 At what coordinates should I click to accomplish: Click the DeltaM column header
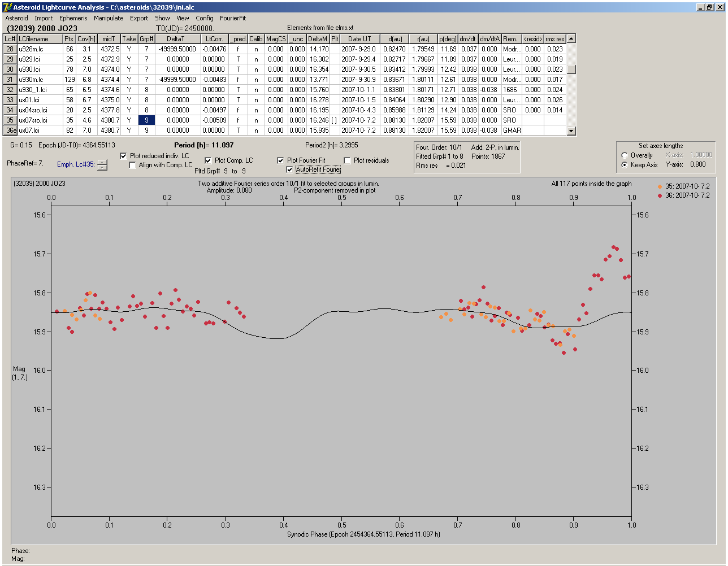pos(318,39)
